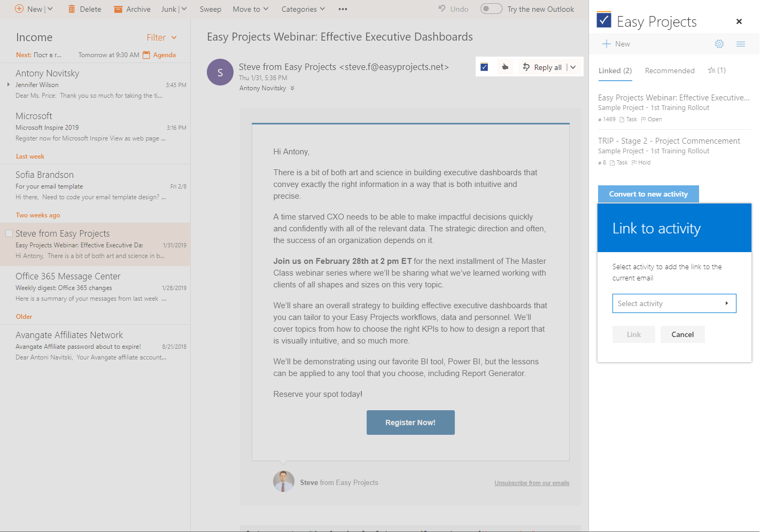Click the Convert to new activity tab
Image resolution: width=760 pixels, height=532 pixels.
pyautogui.click(x=648, y=194)
